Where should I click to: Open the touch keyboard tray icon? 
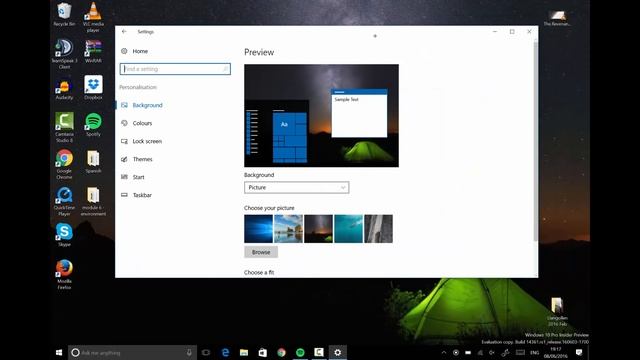520,352
